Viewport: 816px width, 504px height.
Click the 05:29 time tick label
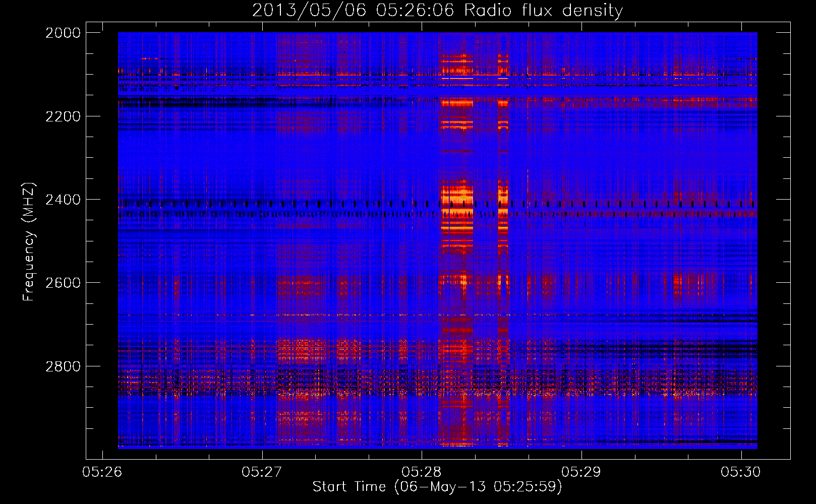(581, 472)
